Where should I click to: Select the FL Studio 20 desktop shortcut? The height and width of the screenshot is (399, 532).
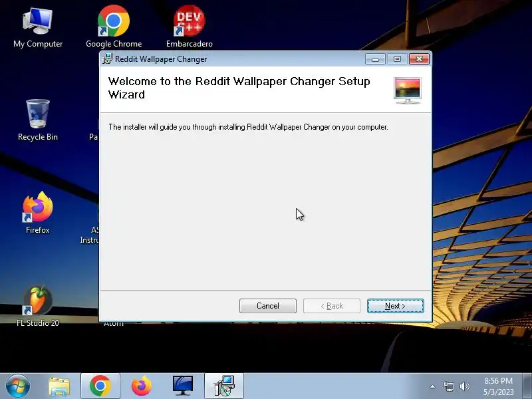coord(38,307)
